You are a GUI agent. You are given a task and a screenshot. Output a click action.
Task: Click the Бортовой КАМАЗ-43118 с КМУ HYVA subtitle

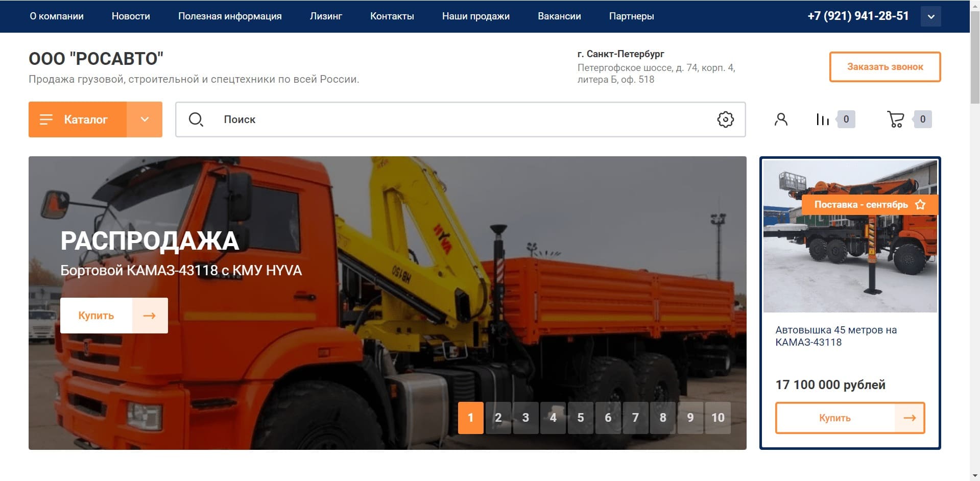coord(181,270)
